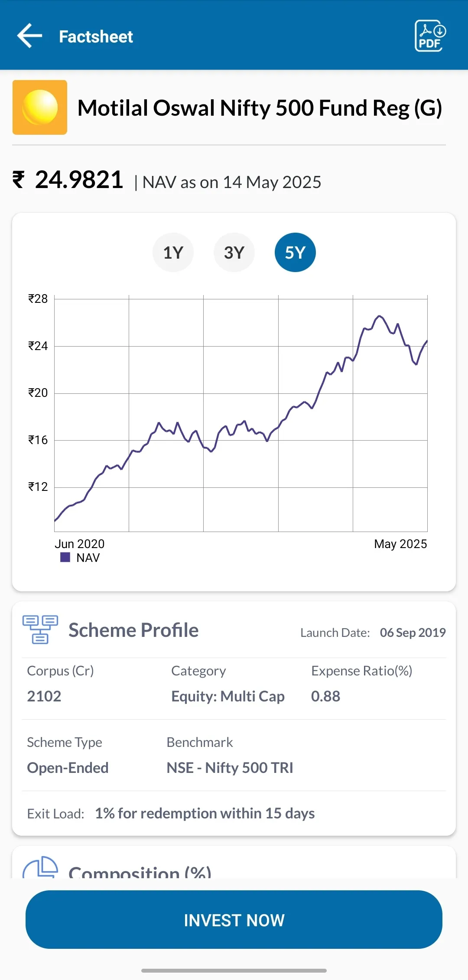Download the factsheet PDF
Screen dimensions: 468x980
click(430, 36)
